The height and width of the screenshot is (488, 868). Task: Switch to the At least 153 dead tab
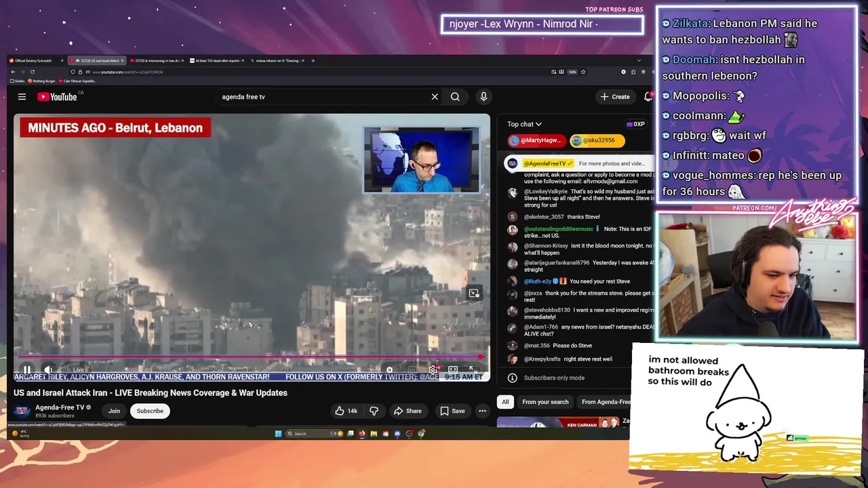pyautogui.click(x=217, y=60)
